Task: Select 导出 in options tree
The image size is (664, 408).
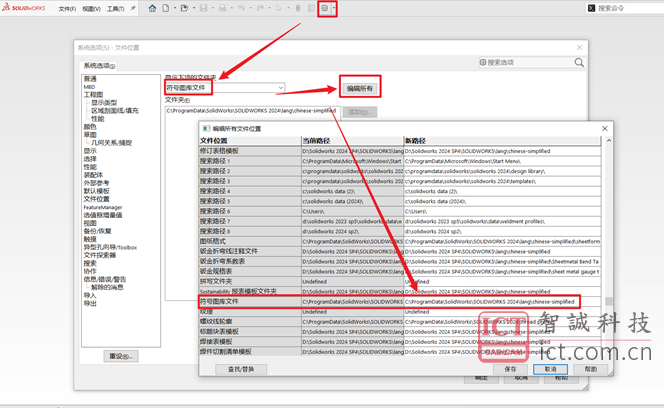Action: tap(90, 304)
